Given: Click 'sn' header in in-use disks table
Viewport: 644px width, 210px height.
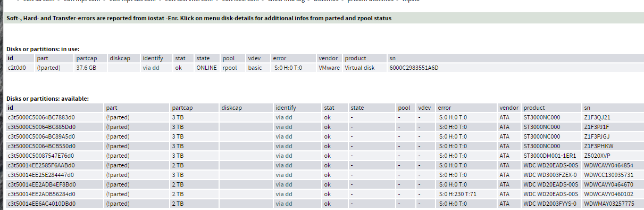Looking at the screenshot, I should pos(392,58).
